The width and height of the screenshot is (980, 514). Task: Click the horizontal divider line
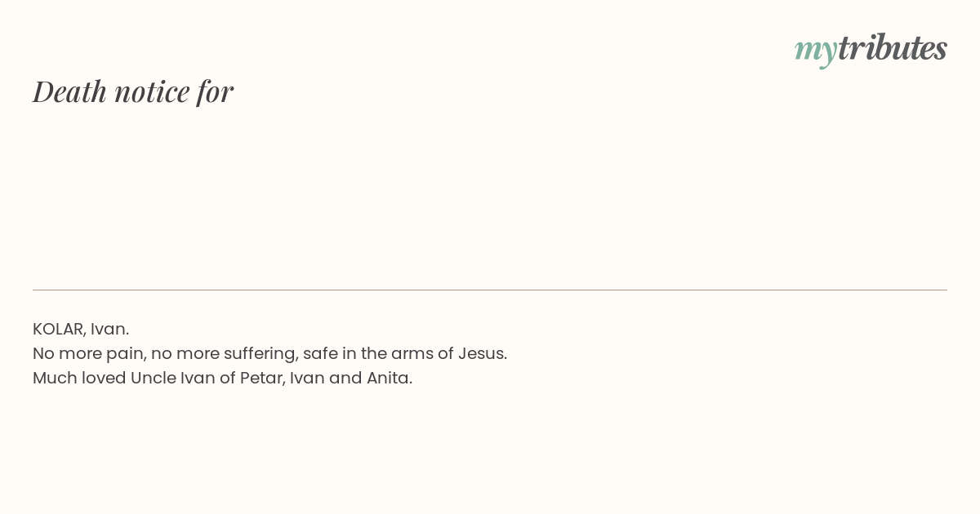click(x=490, y=290)
